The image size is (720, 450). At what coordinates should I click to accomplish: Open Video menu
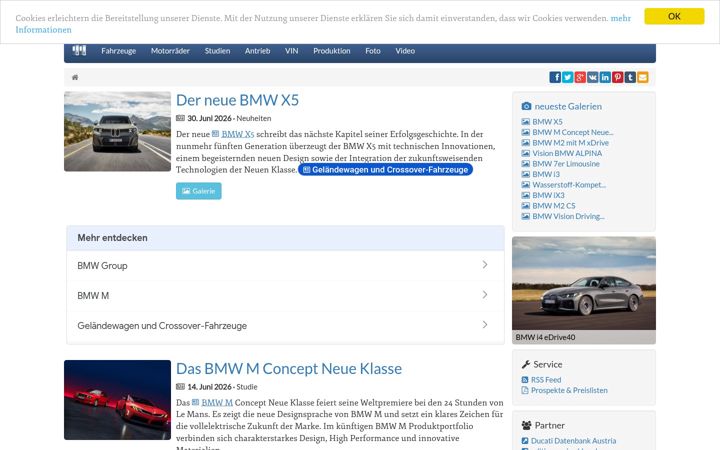pyautogui.click(x=405, y=51)
